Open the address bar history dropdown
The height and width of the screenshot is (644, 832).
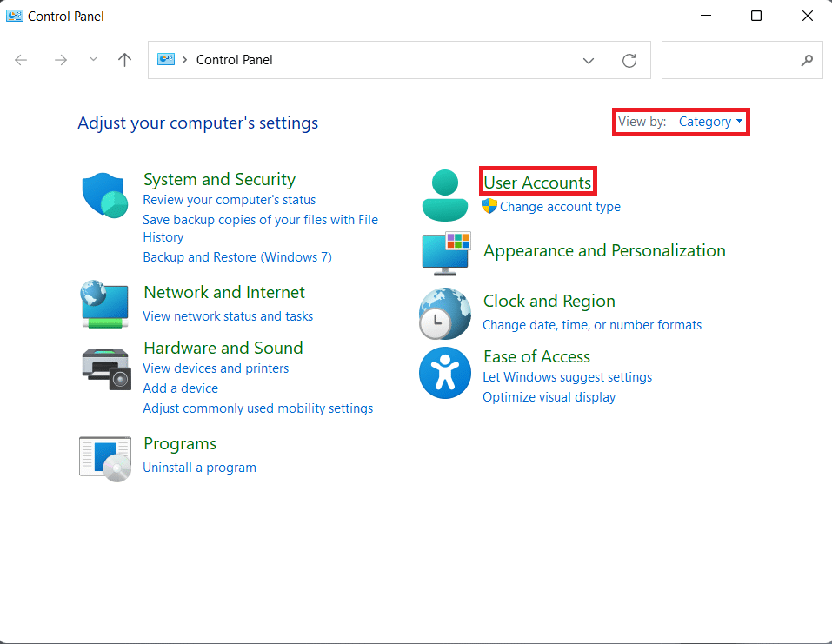pos(589,60)
